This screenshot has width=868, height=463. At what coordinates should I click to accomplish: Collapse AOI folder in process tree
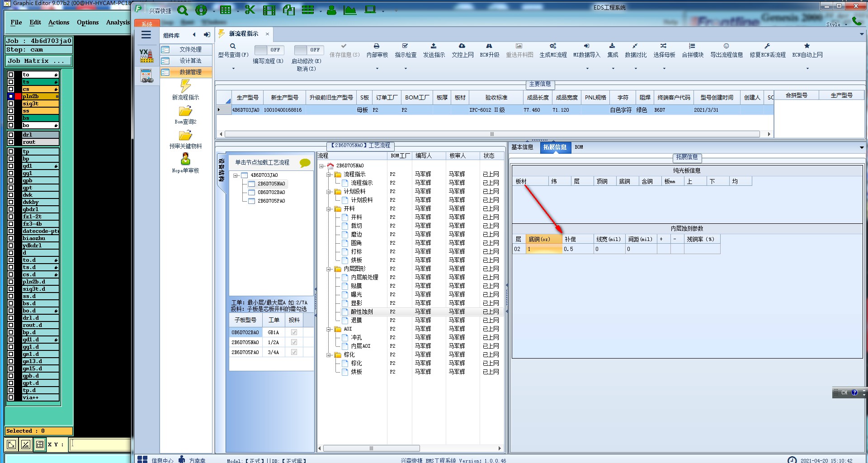[x=329, y=329]
